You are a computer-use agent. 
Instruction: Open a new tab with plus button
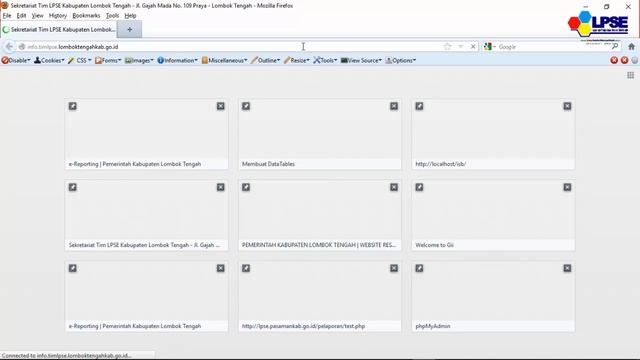(x=130, y=29)
